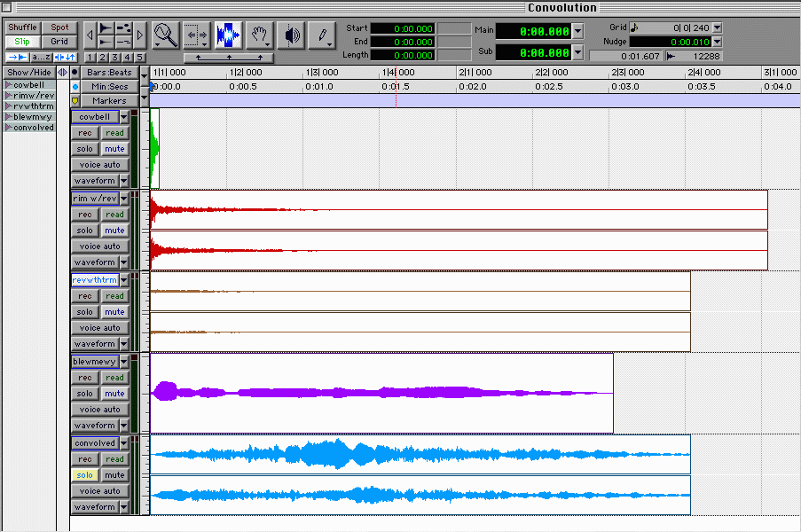Viewport: 801px width, 532px height.
Task: Open the cowbell track name dropdown
Action: 124,117
